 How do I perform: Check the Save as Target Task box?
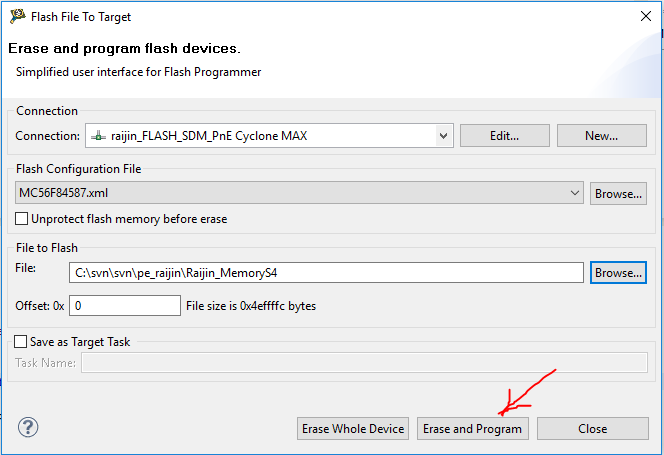point(21,342)
